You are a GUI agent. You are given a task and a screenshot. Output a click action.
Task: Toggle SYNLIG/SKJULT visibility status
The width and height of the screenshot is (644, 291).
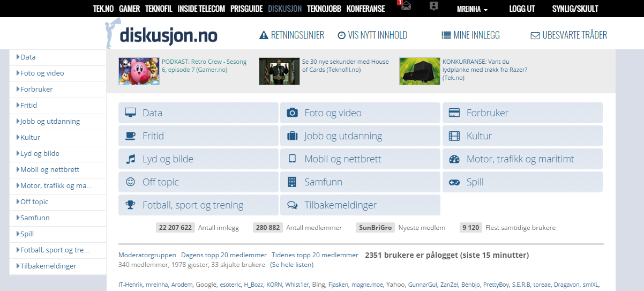[576, 9]
